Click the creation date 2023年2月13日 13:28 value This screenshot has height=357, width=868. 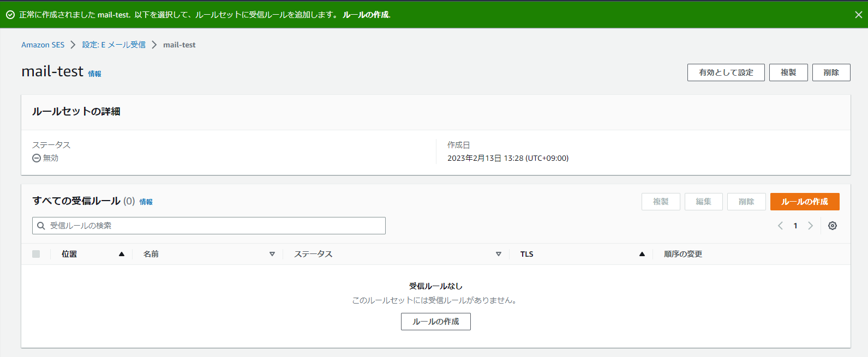click(508, 158)
